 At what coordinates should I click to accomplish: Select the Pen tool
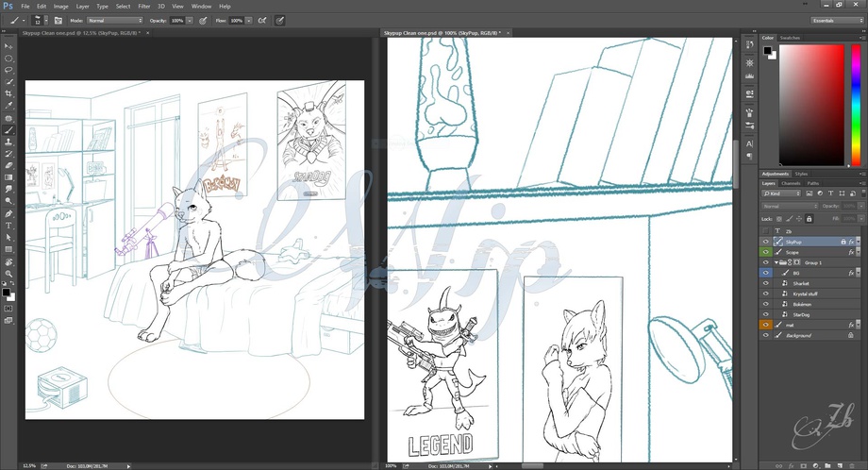click(8, 213)
